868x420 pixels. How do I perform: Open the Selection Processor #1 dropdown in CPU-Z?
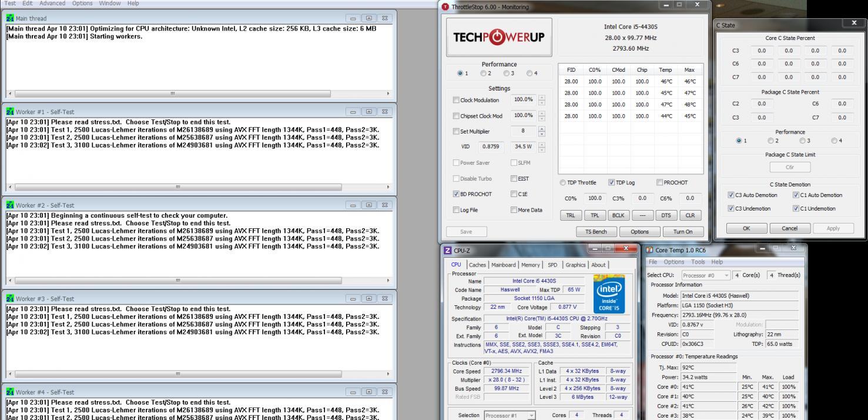pyautogui.click(x=510, y=415)
